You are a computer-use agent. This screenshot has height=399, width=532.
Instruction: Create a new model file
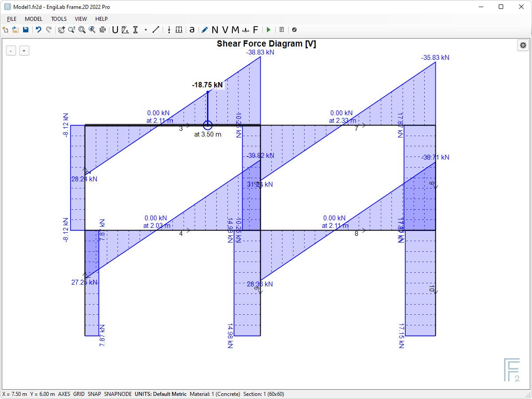point(6,30)
